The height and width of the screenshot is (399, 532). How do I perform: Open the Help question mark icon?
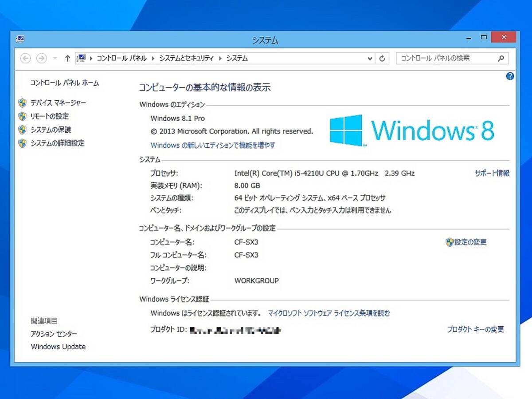(x=510, y=76)
